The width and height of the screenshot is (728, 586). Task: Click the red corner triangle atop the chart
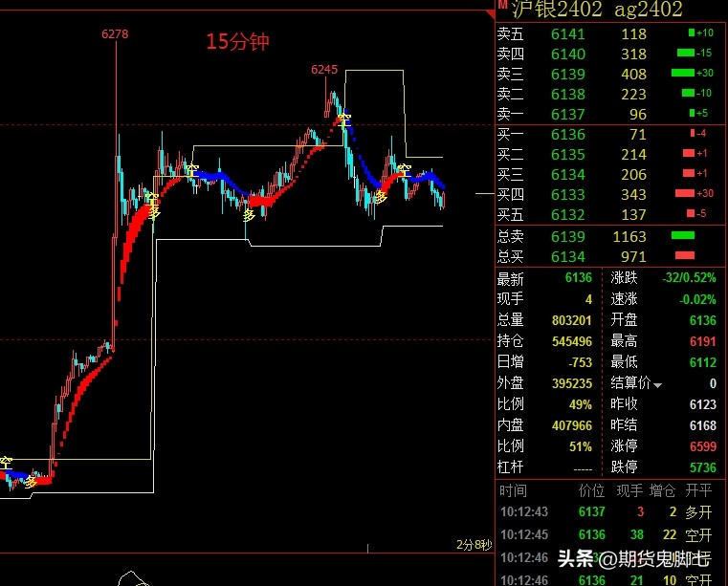pos(491,14)
